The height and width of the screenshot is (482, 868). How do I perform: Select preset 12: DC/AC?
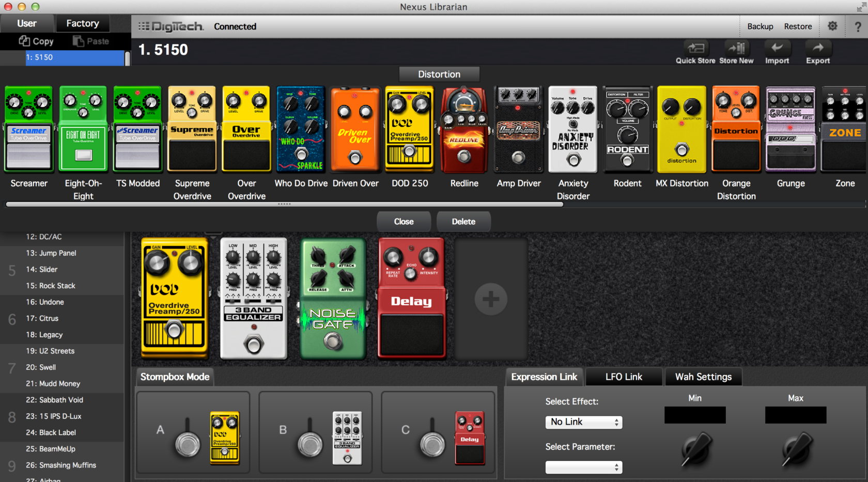tap(62, 237)
